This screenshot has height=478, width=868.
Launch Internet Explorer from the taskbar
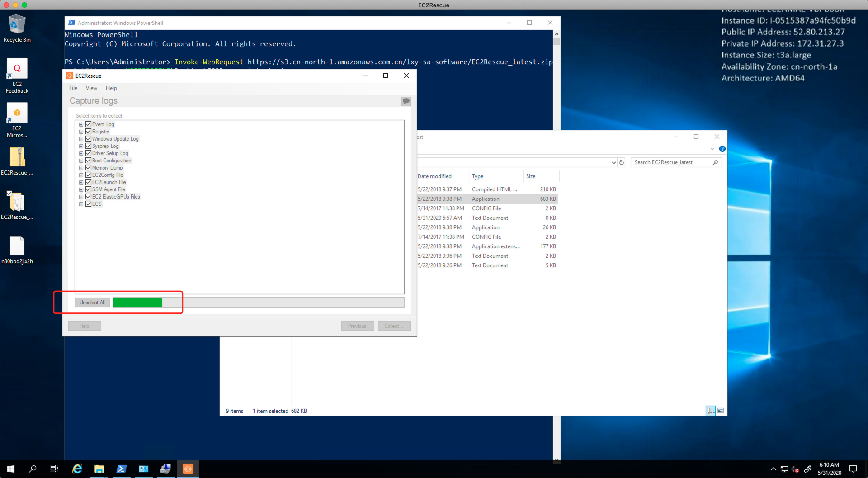[77, 469]
